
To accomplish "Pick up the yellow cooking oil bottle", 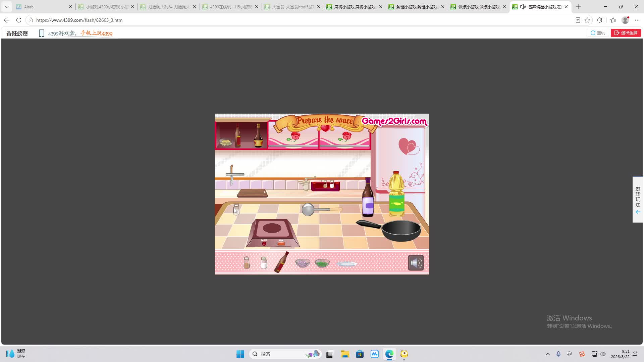I will [x=396, y=194].
